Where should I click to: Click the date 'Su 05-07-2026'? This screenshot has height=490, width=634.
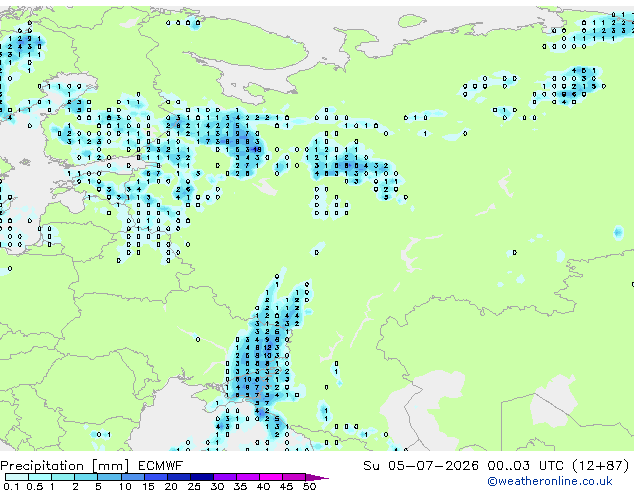tap(421, 466)
